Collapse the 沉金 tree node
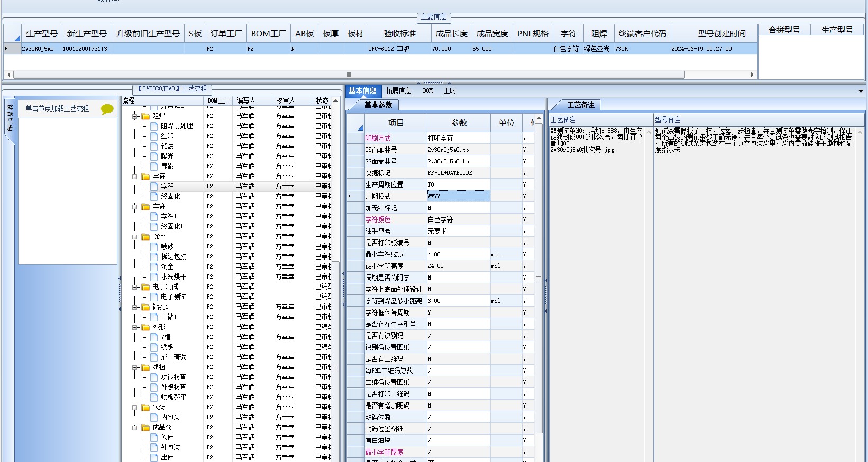Screen dimensions: 868x462 click(x=135, y=236)
